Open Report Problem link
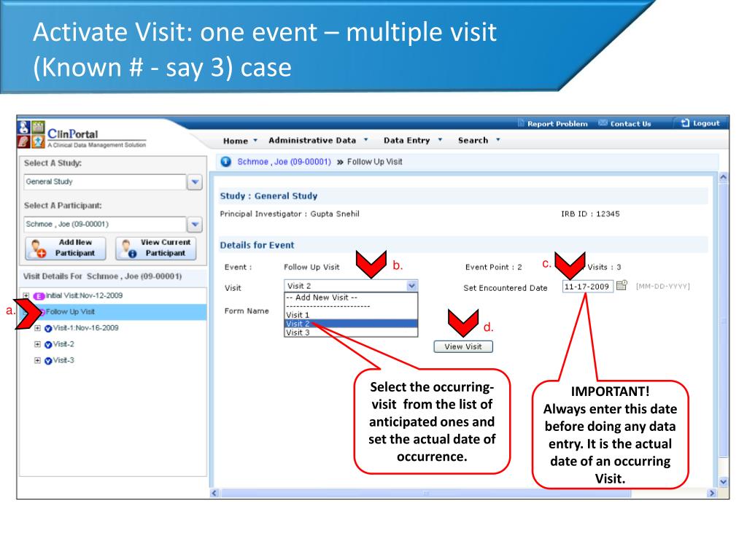Image resolution: width=747 pixels, height=560 pixels. coord(557,124)
